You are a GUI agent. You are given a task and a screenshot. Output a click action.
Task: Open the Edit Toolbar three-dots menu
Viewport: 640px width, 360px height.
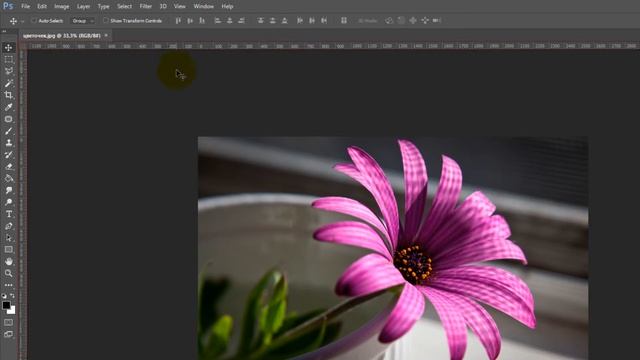(8, 285)
